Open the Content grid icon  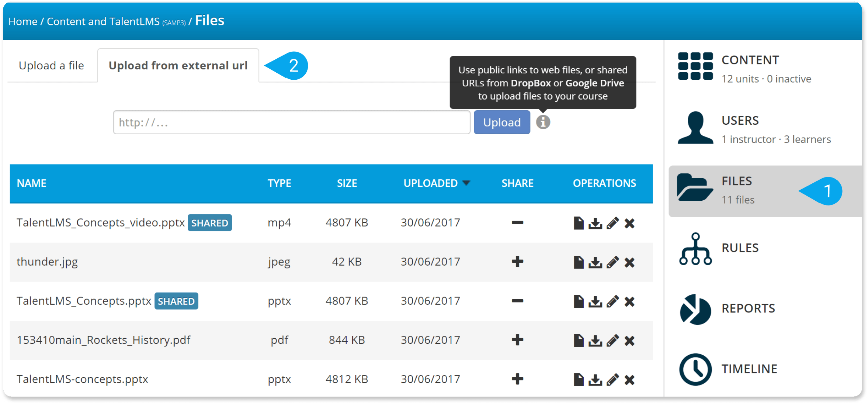click(x=695, y=66)
